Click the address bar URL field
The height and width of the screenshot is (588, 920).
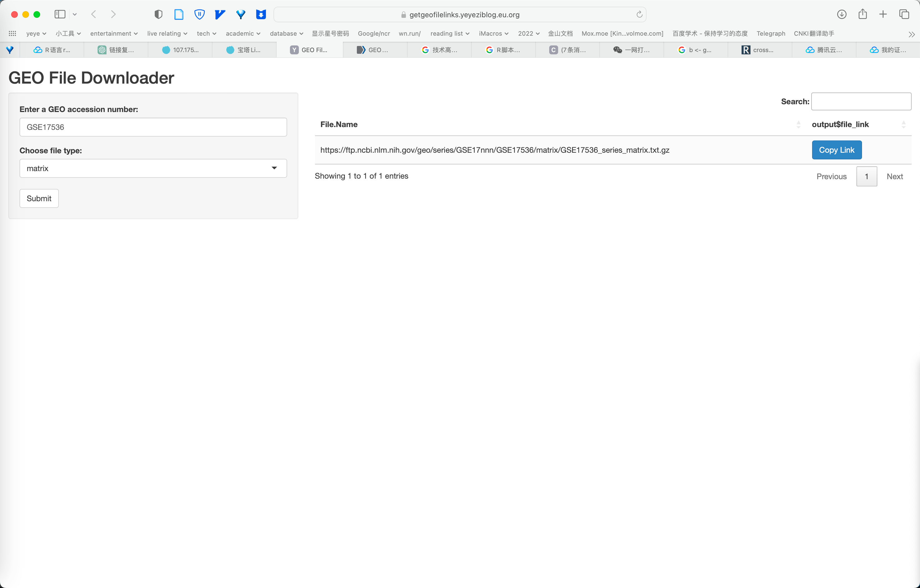tap(460, 14)
